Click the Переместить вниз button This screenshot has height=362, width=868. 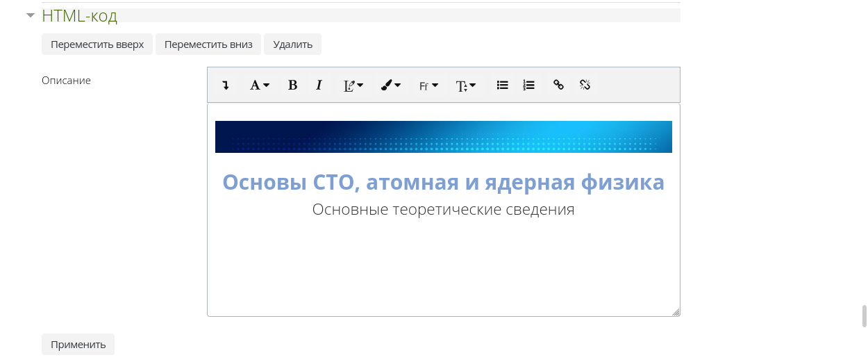coord(208,44)
